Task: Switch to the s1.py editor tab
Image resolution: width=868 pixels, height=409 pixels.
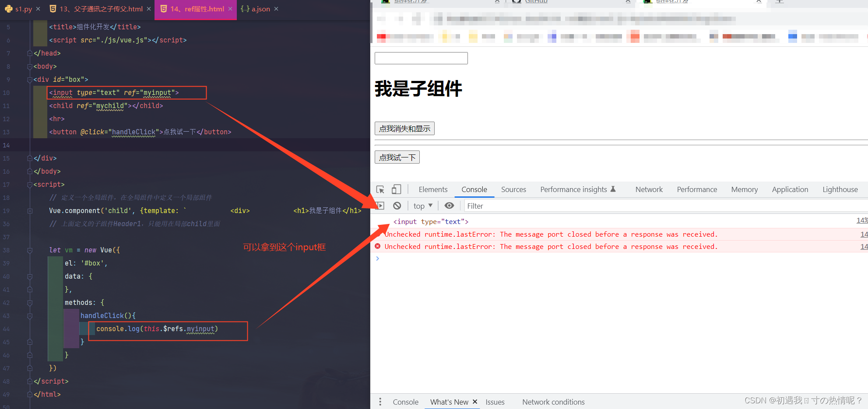Action: pyautogui.click(x=23, y=9)
